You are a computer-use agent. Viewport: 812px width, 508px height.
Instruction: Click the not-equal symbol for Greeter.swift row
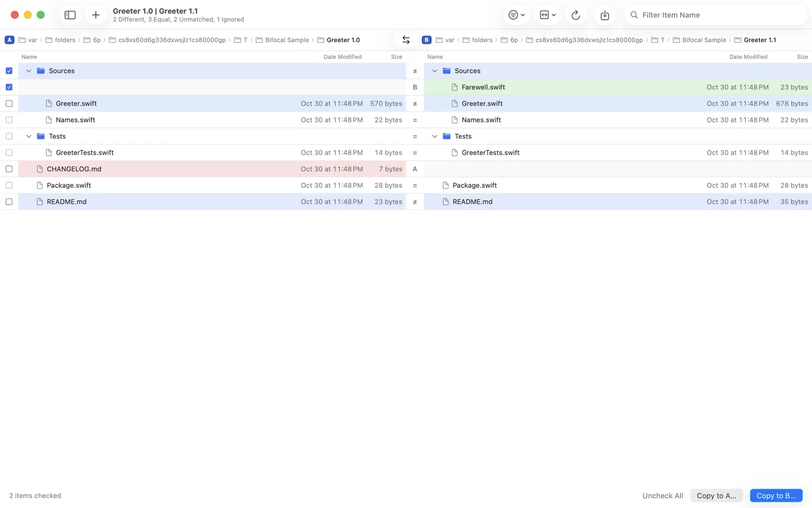tap(415, 104)
